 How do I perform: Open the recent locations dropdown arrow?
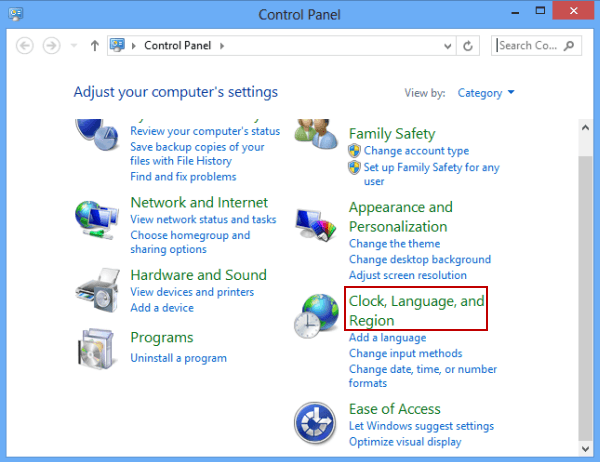tap(74, 46)
